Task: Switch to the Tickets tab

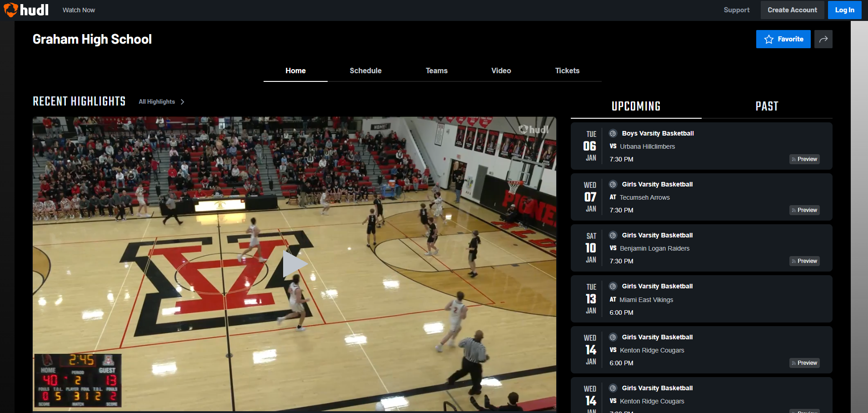Action: pos(567,71)
